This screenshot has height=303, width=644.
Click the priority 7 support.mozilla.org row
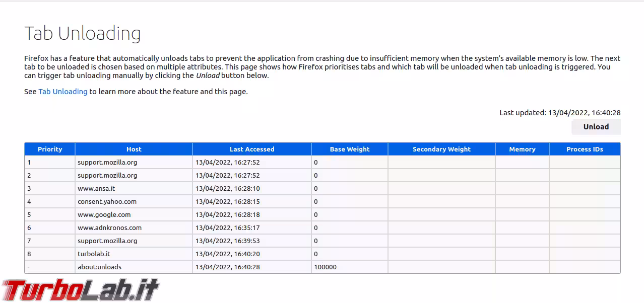(x=202, y=241)
